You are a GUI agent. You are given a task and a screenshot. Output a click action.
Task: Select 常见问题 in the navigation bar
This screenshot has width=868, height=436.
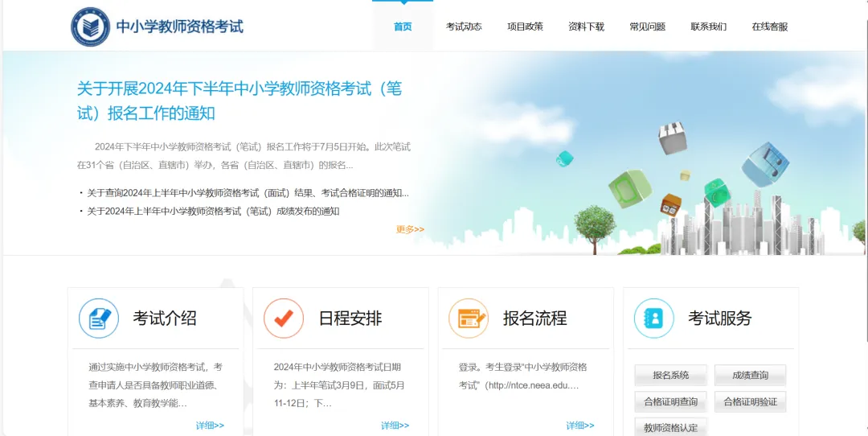pyautogui.click(x=647, y=27)
